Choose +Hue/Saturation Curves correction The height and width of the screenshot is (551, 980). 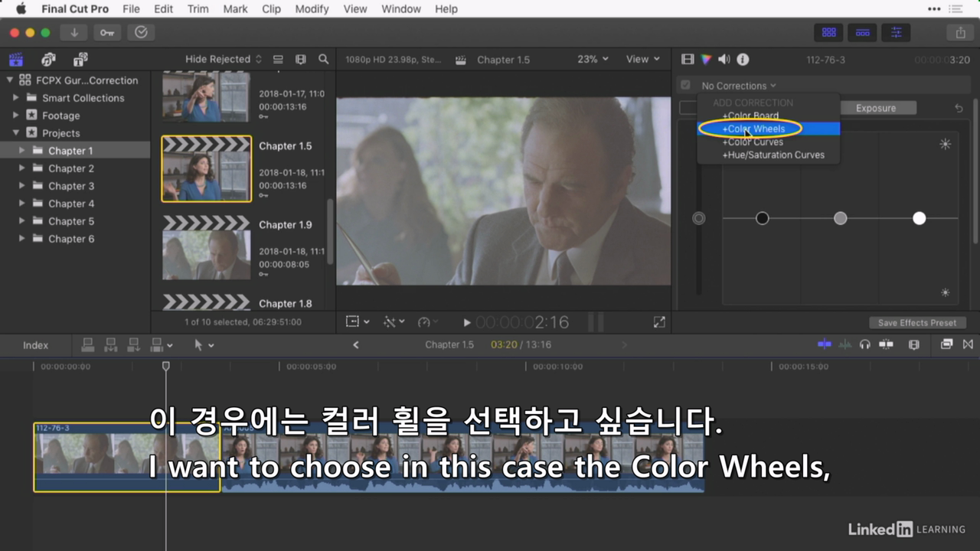[773, 155]
